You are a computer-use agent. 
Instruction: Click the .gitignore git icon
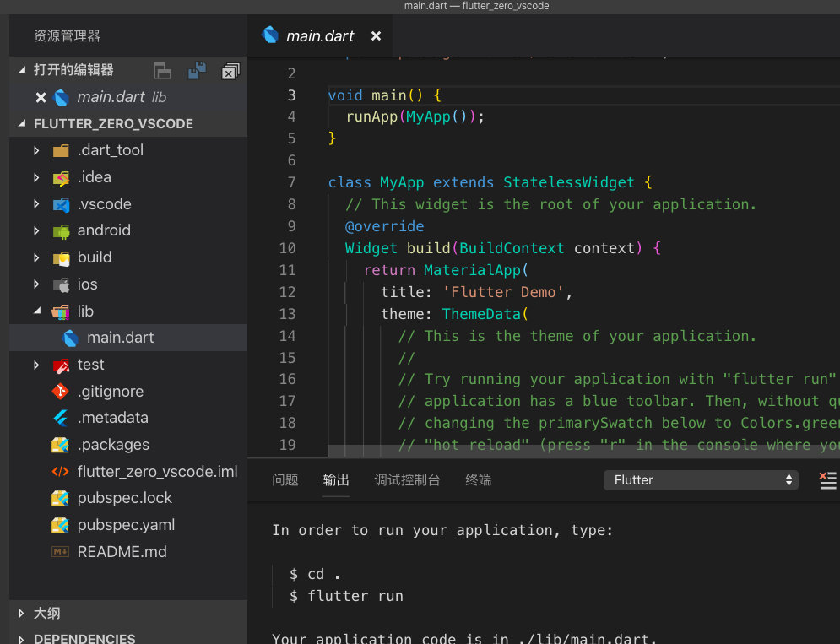(60, 392)
